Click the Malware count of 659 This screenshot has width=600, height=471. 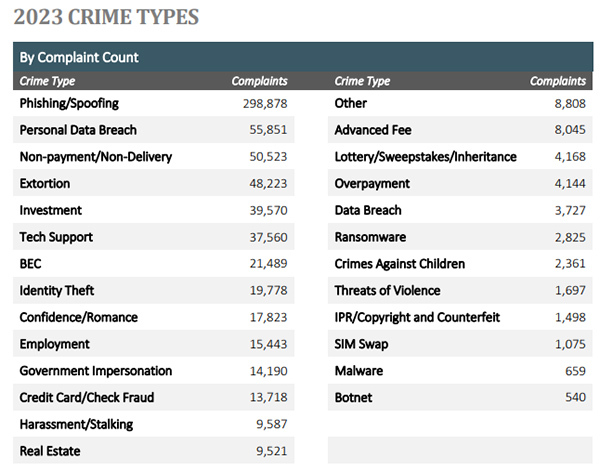pyautogui.click(x=572, y=371)
